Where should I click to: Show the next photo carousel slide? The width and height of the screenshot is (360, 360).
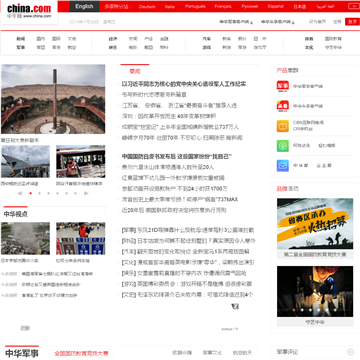[86, 193]
